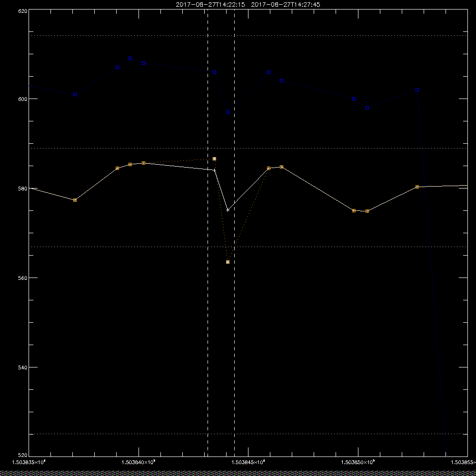
Task: Select the 540 y-axis label
Action: (x=23, y=367)
